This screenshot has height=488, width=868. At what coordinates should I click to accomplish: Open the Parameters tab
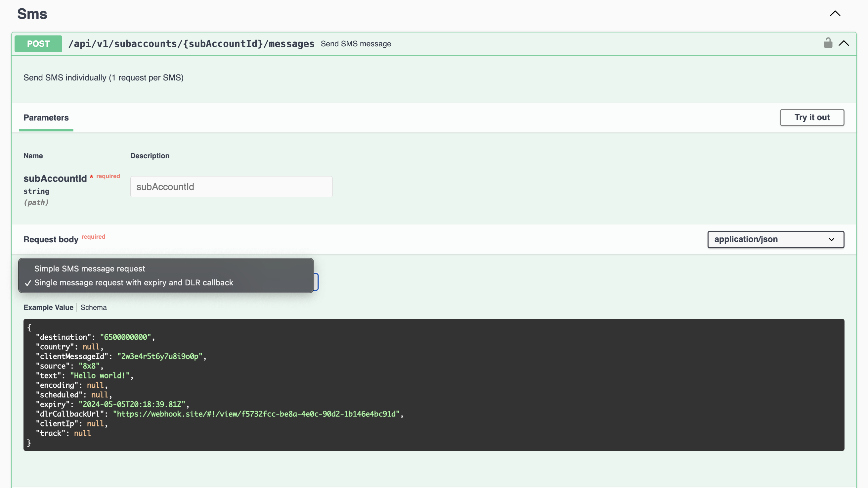click(46, 117)
